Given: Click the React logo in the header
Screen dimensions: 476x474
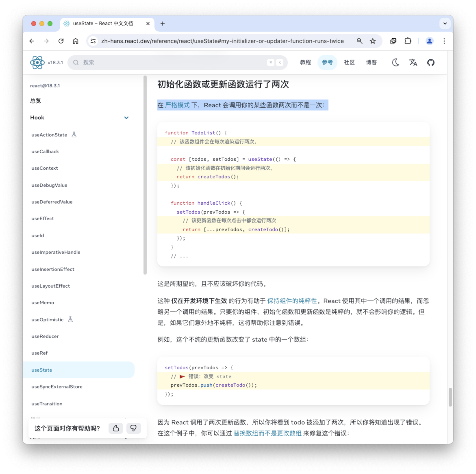Looking at the screenshot, I should pyautogui.click(x=37, y=62).
